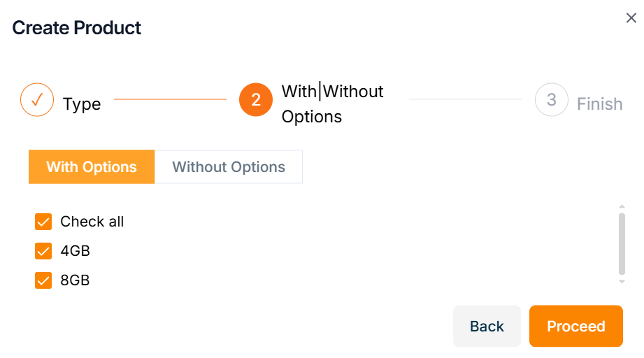
Task: Click the completed step checkmark circle
Action: 38,100
